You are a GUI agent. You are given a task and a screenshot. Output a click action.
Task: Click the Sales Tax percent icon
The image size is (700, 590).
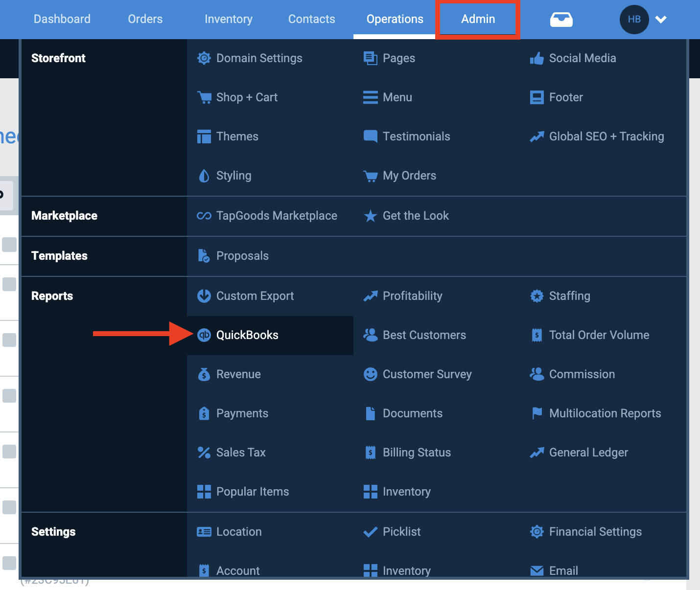(204, 453)
